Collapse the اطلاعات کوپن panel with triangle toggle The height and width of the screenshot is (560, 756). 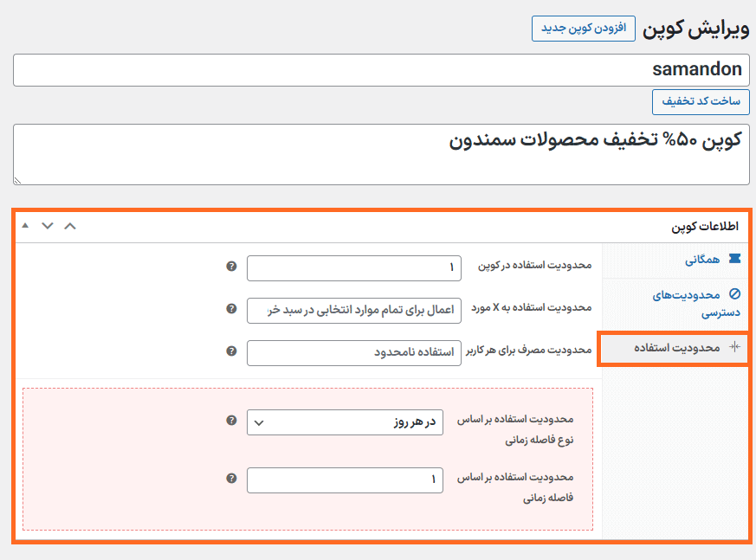point(25,226)
